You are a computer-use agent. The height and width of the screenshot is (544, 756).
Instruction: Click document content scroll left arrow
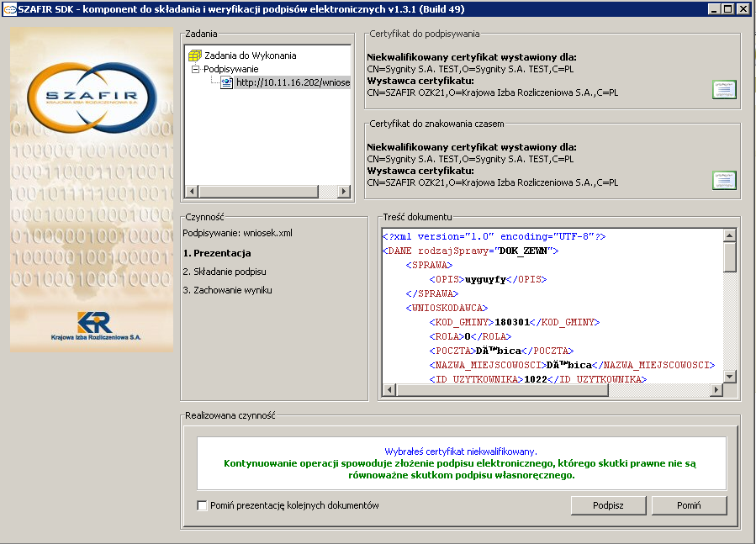[x=389, y=389]
